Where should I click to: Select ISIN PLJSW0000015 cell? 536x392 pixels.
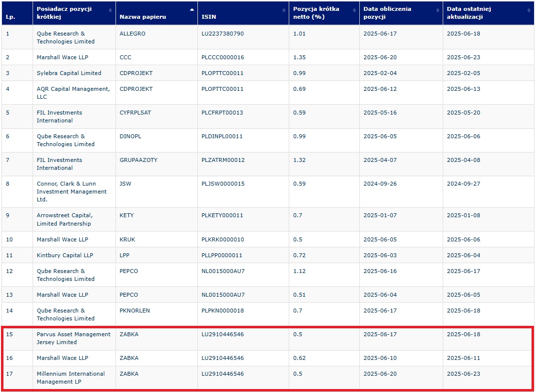tap(223, 184)
